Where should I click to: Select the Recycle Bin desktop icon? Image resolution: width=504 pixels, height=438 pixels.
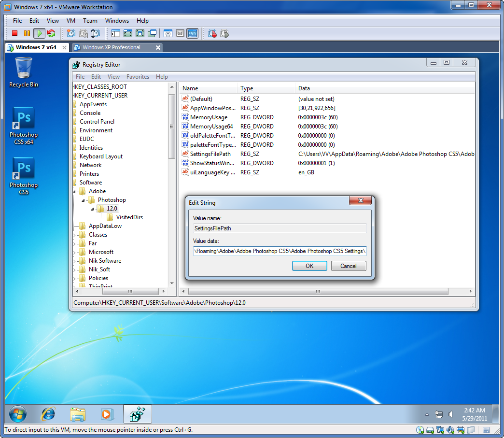point(24,72)
